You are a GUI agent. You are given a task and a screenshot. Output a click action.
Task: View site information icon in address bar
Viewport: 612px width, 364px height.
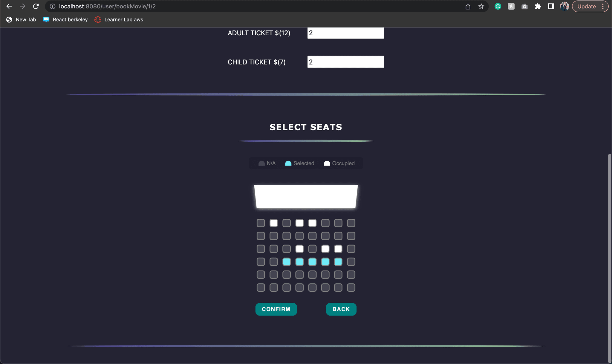[53, 6]
